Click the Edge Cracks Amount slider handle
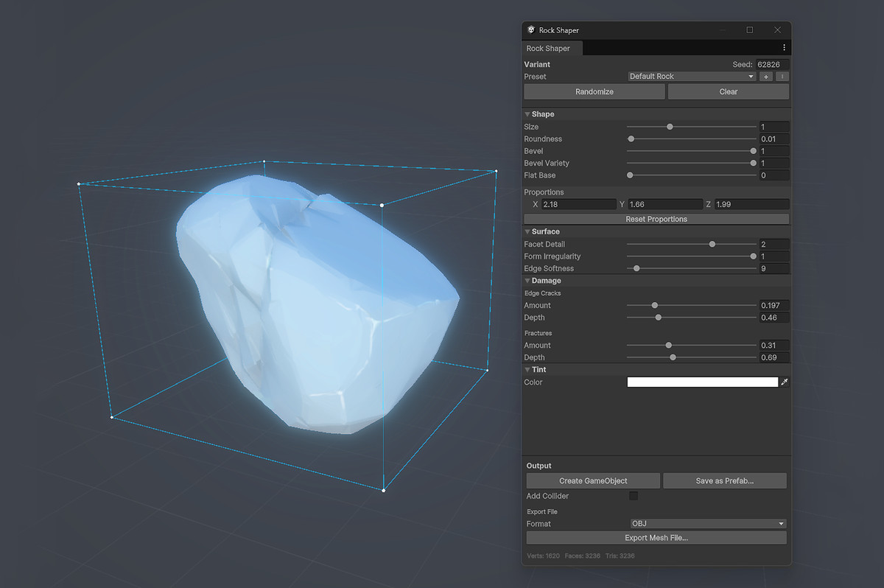Image resolution: width=884 pixels, height=588 pixels. pos(654,305)
